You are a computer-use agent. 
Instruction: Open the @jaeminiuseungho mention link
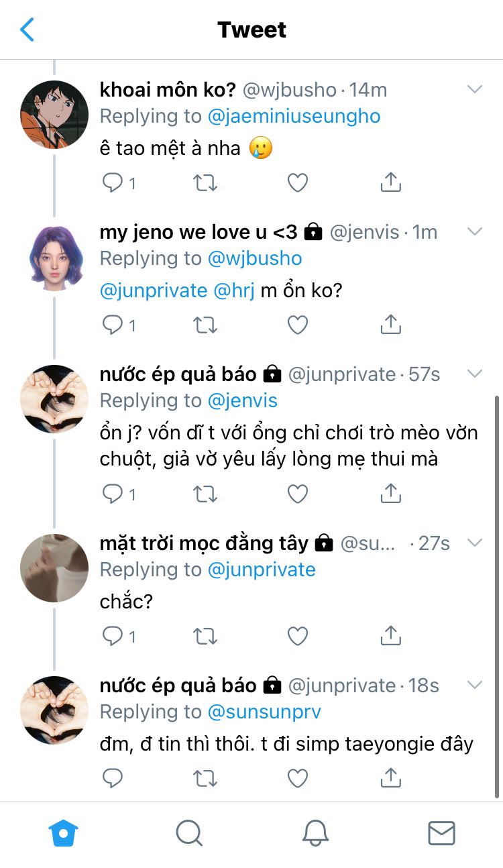tap(294, 116)
